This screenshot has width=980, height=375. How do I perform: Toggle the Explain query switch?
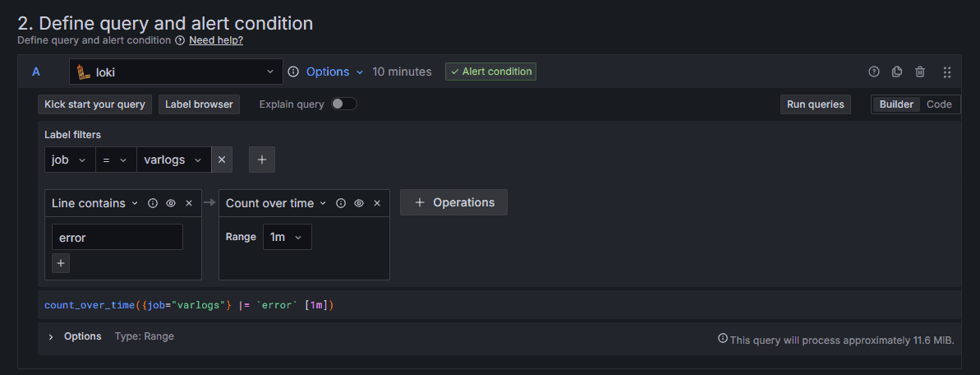(x=343, y=104)
